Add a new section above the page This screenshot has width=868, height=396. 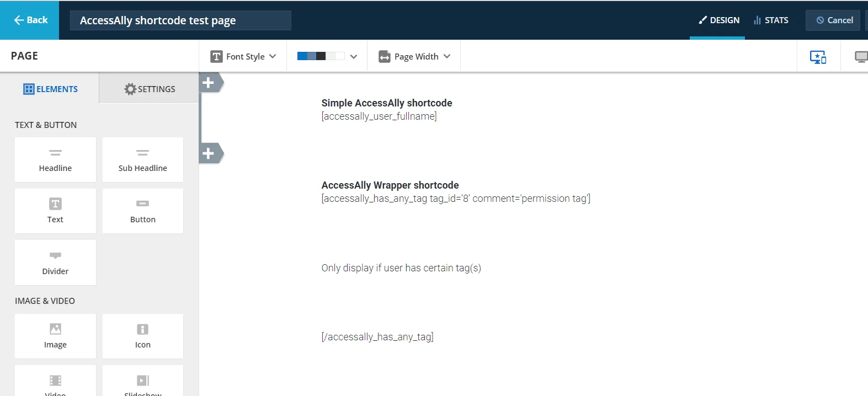click(x=209, y=82)
